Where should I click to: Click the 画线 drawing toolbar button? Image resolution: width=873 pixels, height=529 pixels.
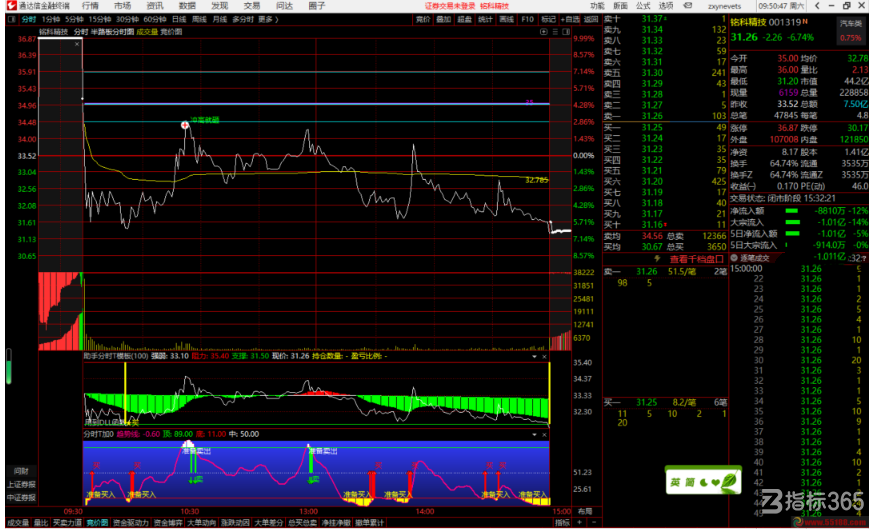pyautogui.click(x=507, y=19)
